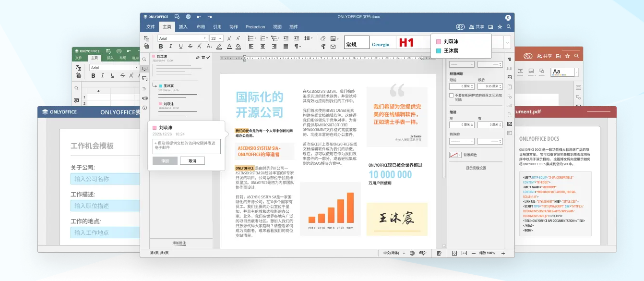The height and width of the screenshot is (281, 644).
Task: Click the Feedback megaphone icon in left sidebar
Action: 144,98
